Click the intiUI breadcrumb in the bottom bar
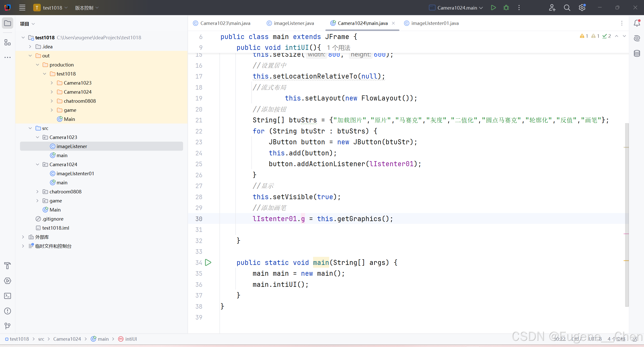Image resolution: width=644 pixels, height=347 pixels. point(131,339)
